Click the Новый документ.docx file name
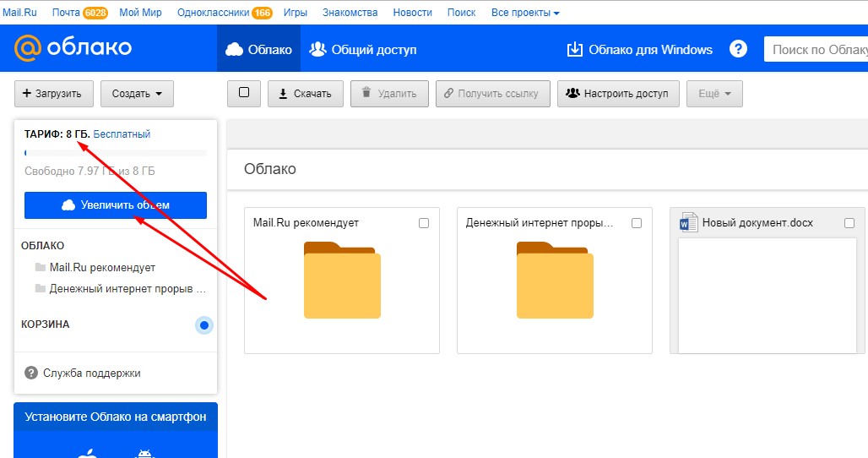The image size is (868, 458). coord(757,222)
